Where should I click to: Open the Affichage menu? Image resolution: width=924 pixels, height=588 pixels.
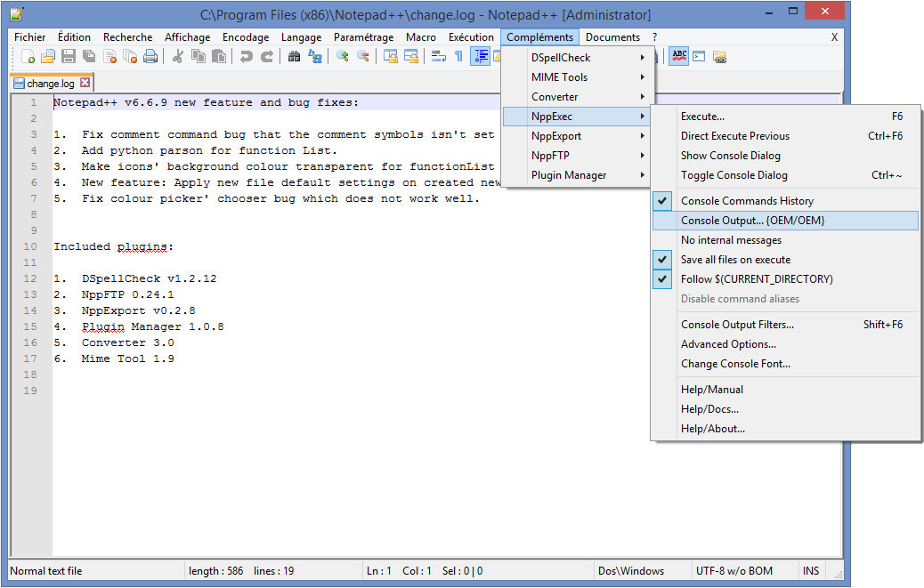pos(188,37)
